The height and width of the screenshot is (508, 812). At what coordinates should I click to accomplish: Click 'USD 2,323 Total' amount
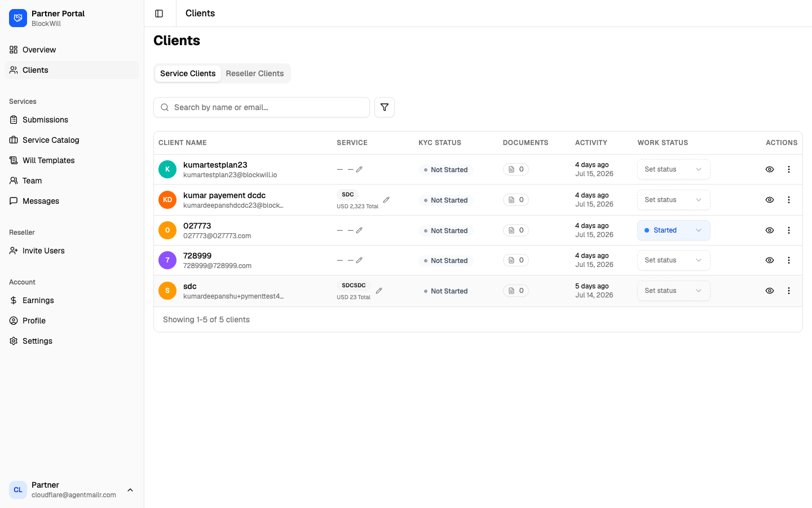(x=358, y=207)
